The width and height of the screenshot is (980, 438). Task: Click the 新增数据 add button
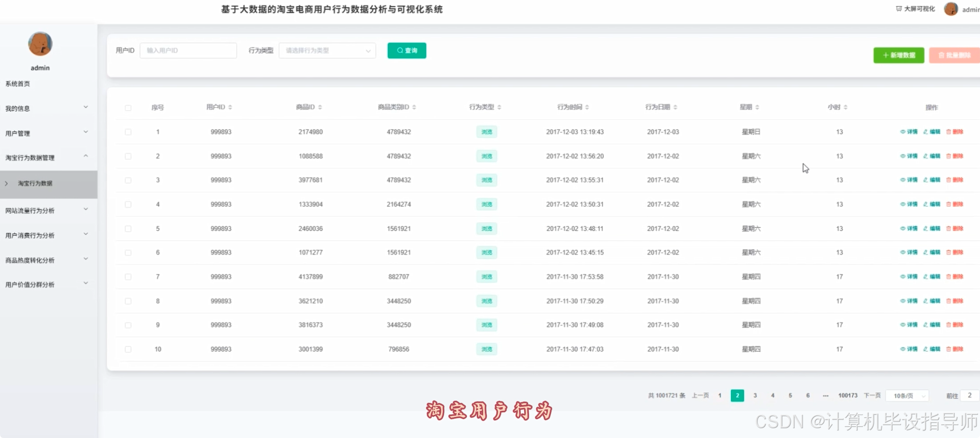[899, 55]
